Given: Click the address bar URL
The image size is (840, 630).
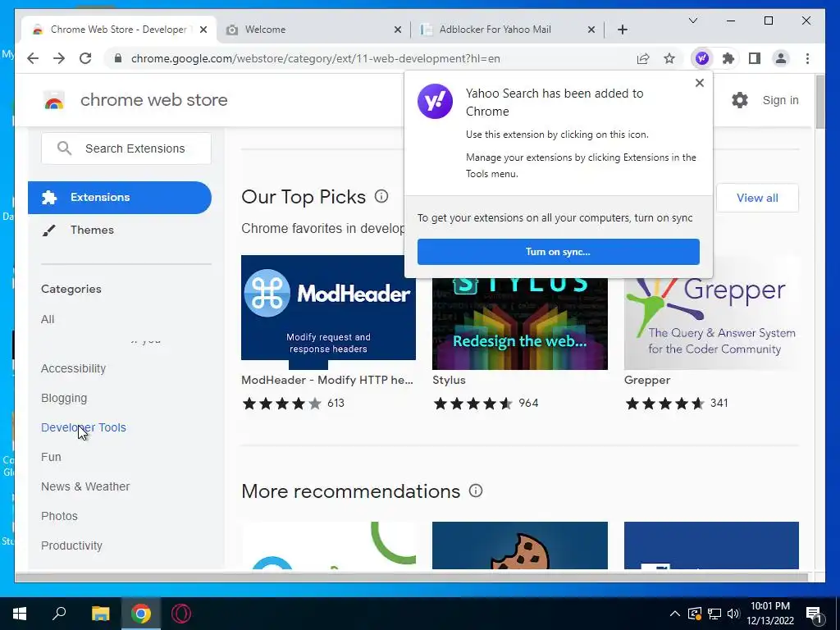Looking at the screenshot, I should tap(316, 58).
